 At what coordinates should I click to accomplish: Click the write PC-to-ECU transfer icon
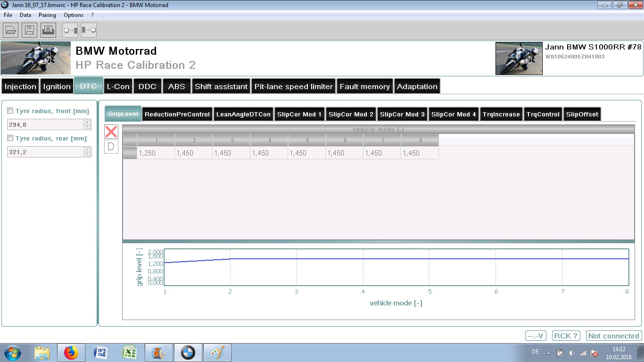click(x=70, y=30)
